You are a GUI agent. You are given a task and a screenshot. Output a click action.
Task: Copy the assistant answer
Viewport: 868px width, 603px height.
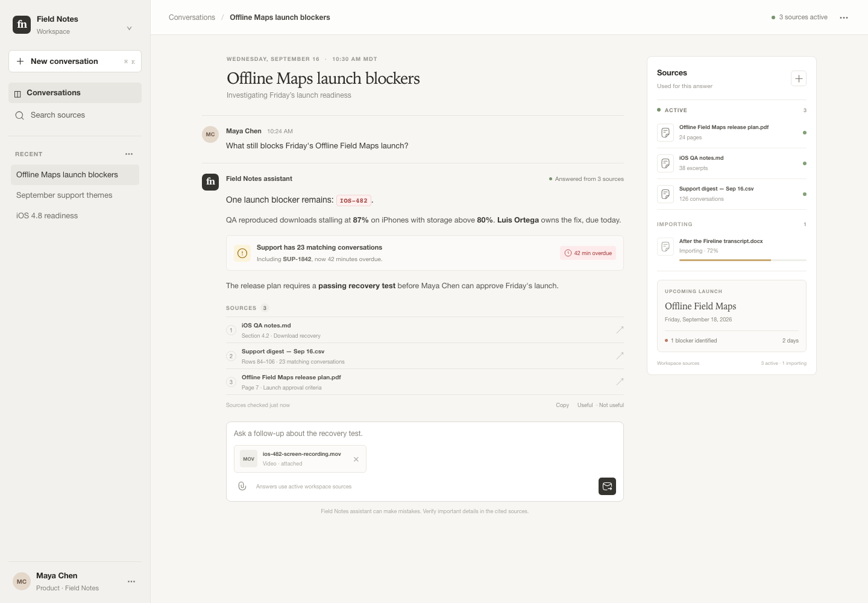pyautogui.click(x=562, y=405)
